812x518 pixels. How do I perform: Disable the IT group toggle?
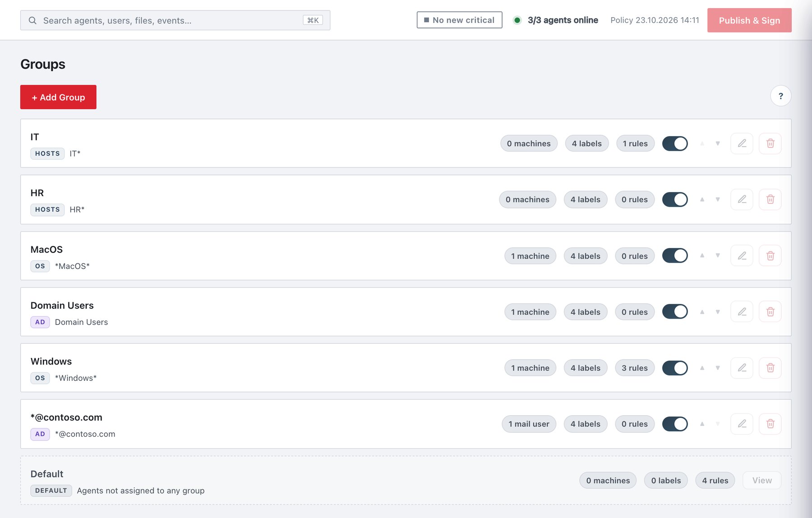coord(675,143)
